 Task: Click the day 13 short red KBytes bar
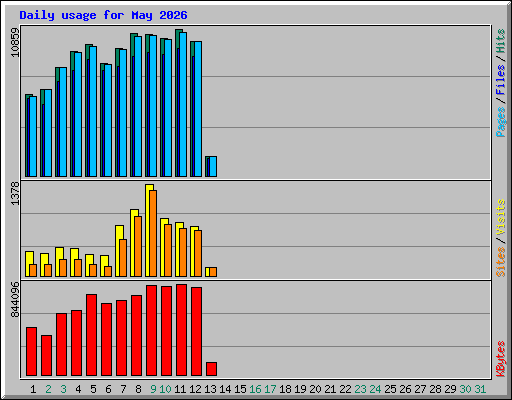click(x=211, y=369)
